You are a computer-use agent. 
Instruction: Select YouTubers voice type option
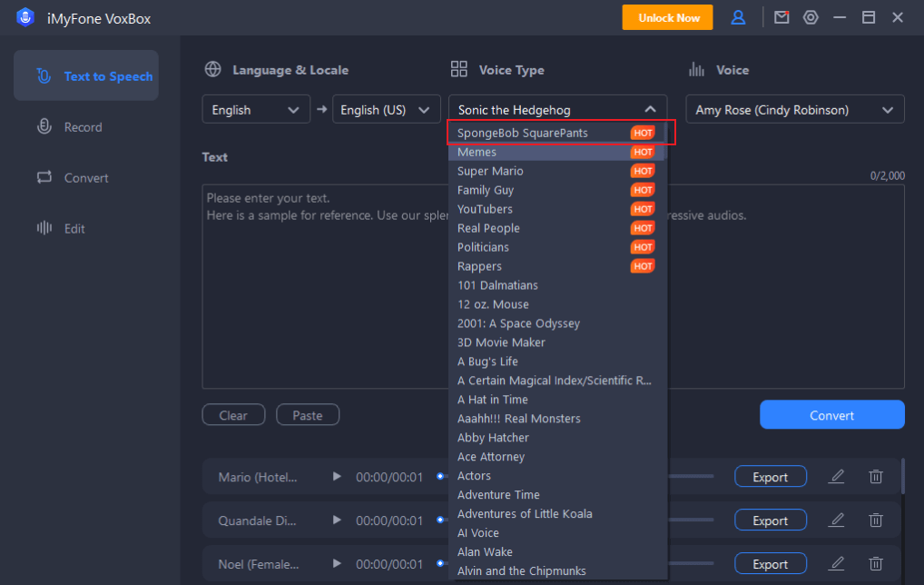tap(556, 209)
